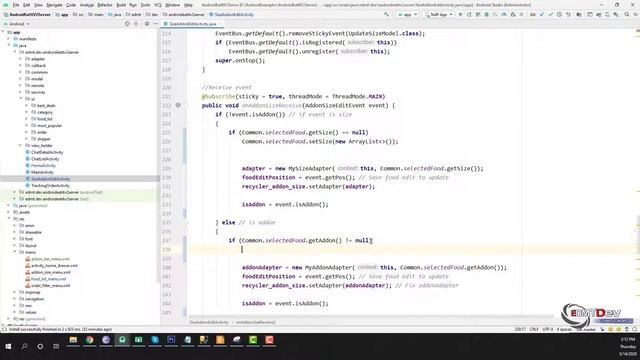Click the code line 'super.onStop();'
The width and height of the screenshot is (640, 360).
(240, 60)
